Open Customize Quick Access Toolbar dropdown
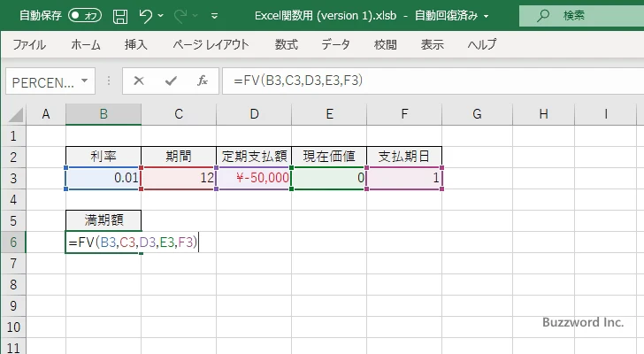 [x=214, y=17]
